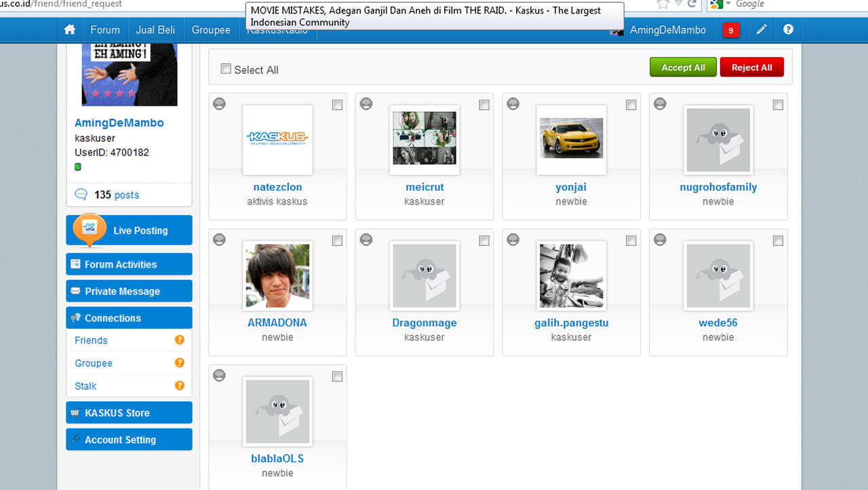Click the status icon on Dragonmage card
The width and height of the screenshot is (868, 490).
tap(366, 239)
